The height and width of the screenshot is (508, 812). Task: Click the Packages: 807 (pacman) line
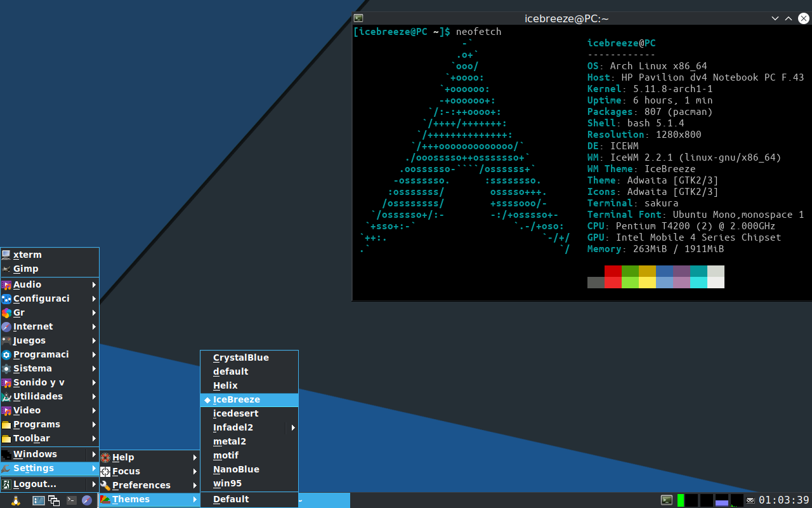tap(650, 112)
